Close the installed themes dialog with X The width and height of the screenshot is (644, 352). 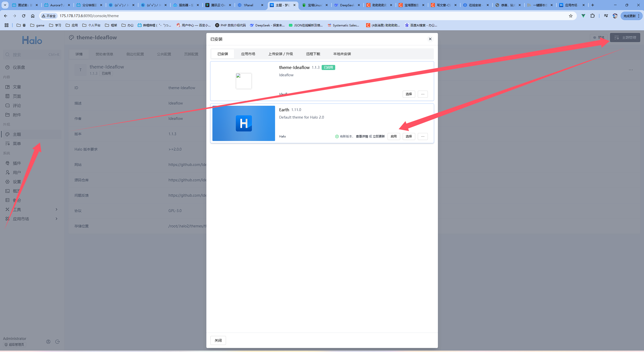pyautogui.click(x=430, y=39)
